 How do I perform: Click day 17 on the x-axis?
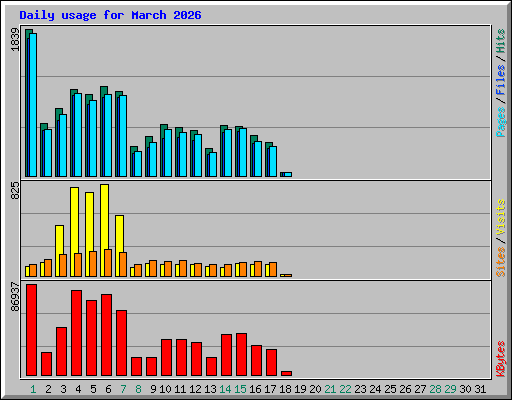(270, 389)
